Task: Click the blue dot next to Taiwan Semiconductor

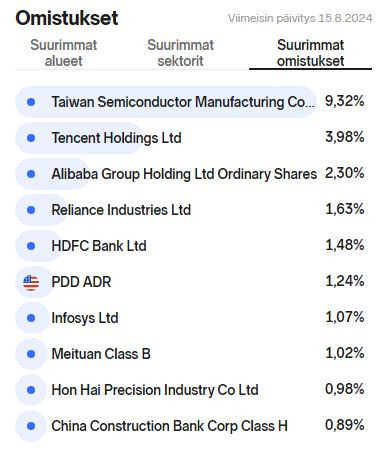Action: (x=31, y=102)
